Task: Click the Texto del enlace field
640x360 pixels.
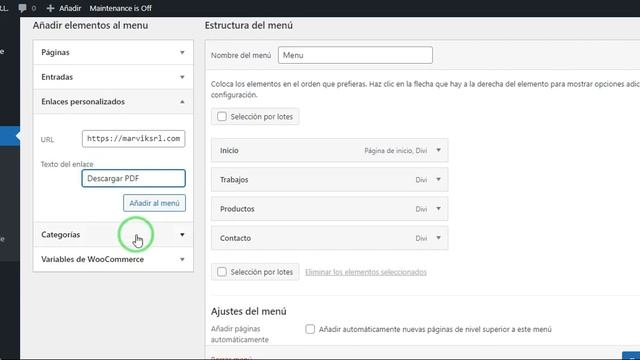Action: (133, 178)
